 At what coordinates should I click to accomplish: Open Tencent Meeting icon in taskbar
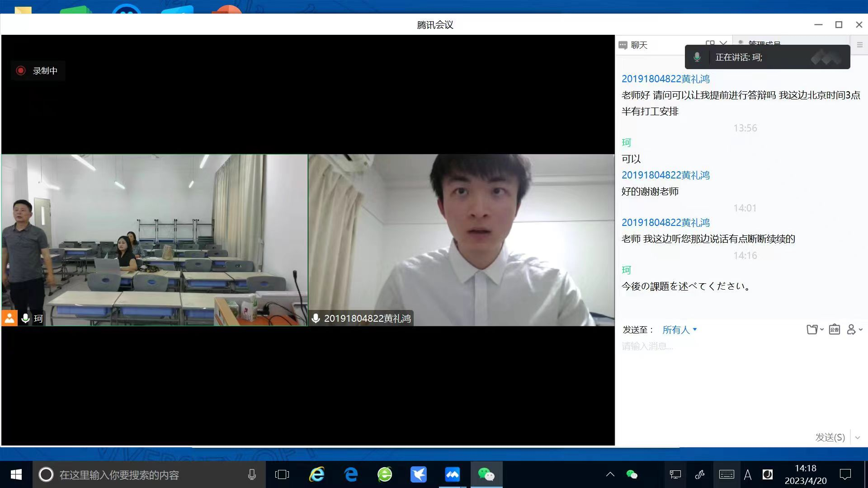452,474
